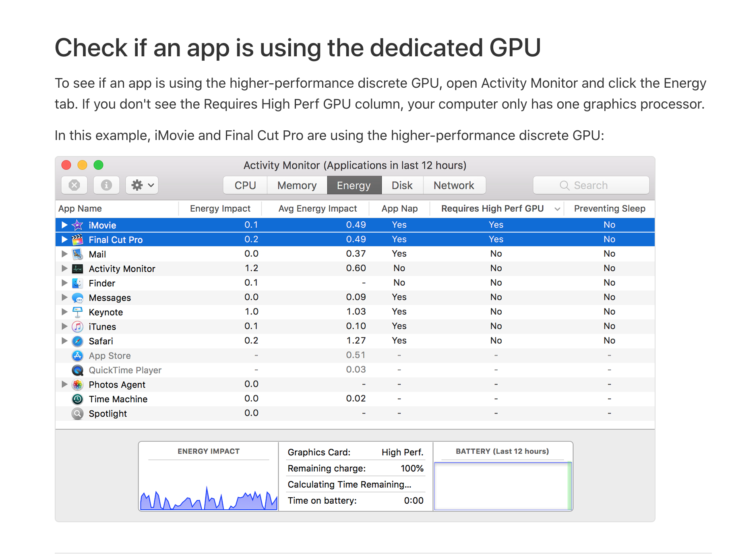Open the Network tab
The image size is (732, 560).
coord(454,185)
